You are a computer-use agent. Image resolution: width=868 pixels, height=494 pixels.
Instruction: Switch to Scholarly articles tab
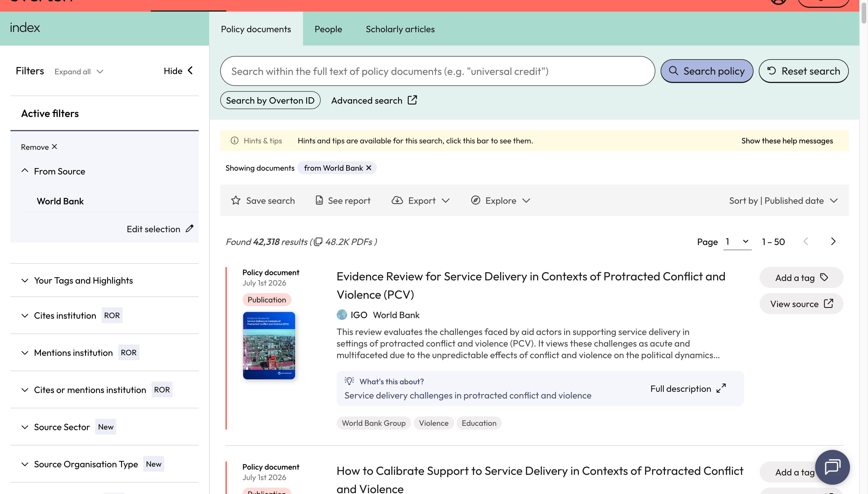pyautogui.click(x=400, y=29)
